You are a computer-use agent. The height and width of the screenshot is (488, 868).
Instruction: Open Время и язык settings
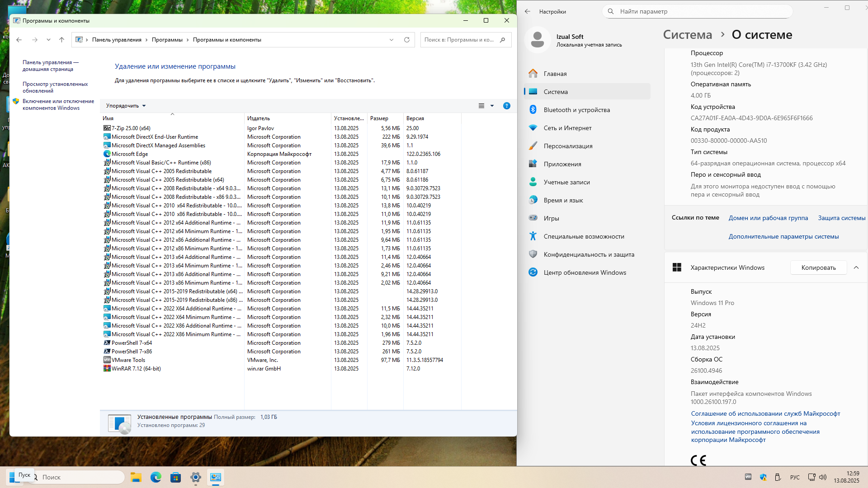pyautogui.click(x=587, y=200)
